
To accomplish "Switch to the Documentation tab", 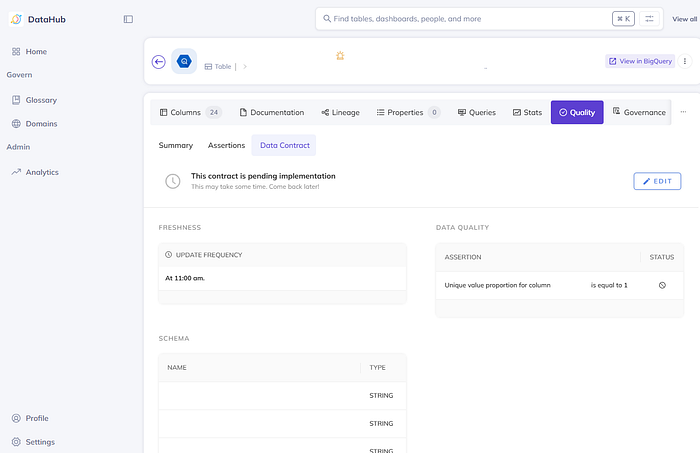I will click(x=272, y=112).
